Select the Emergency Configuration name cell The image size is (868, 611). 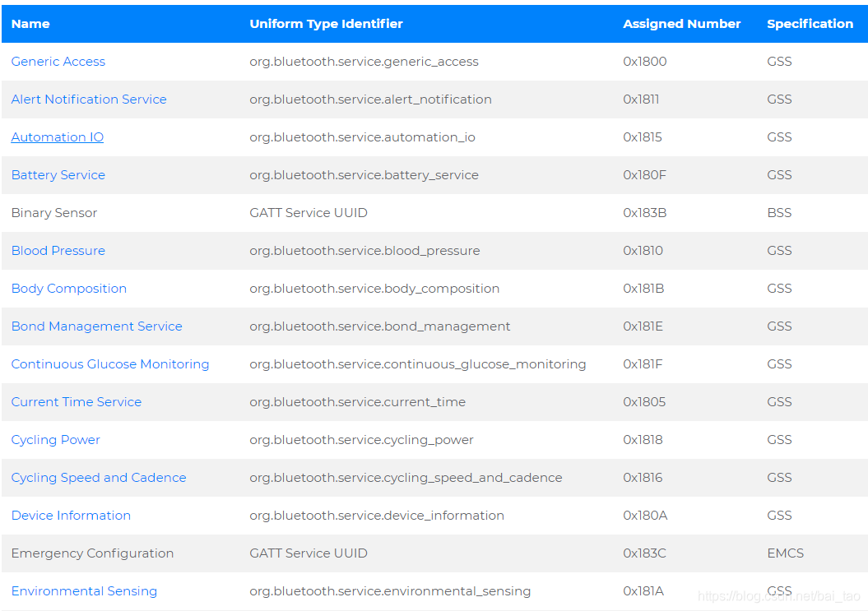(x=92, y=553)
